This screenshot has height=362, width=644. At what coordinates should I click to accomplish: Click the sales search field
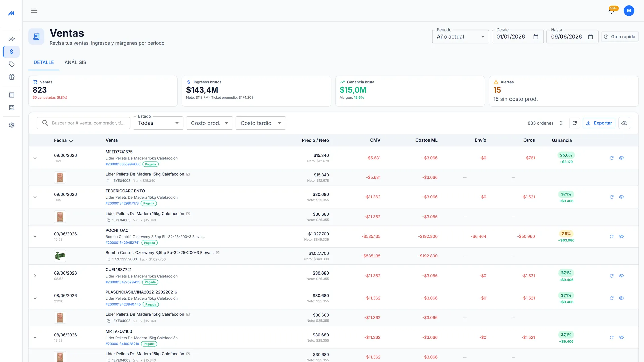click(x=84, y=123)
